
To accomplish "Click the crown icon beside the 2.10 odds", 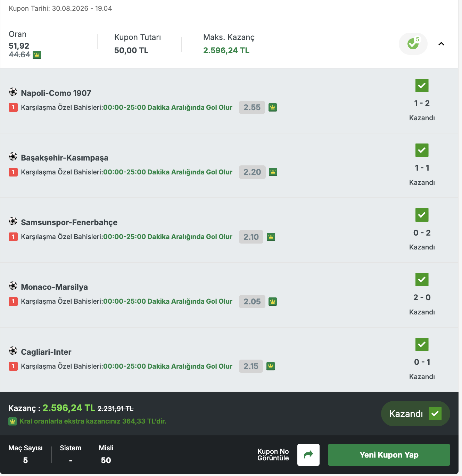I will [271, 237].
